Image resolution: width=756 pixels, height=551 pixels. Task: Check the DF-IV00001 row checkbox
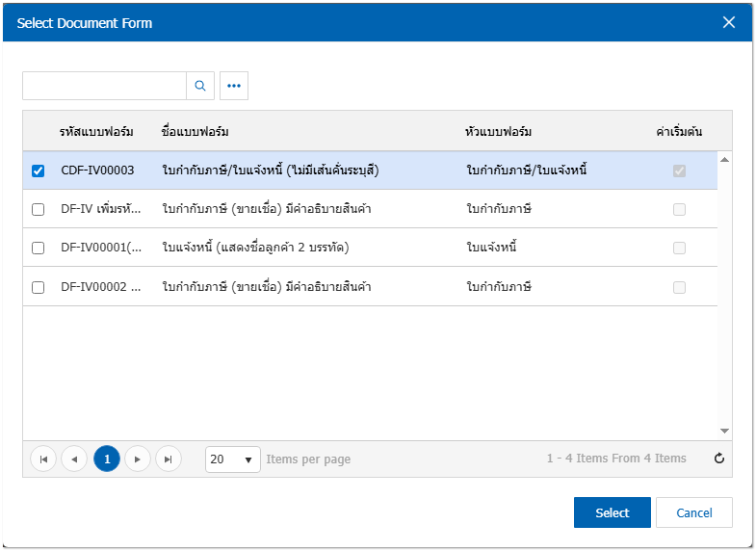[x=39, y=248]
